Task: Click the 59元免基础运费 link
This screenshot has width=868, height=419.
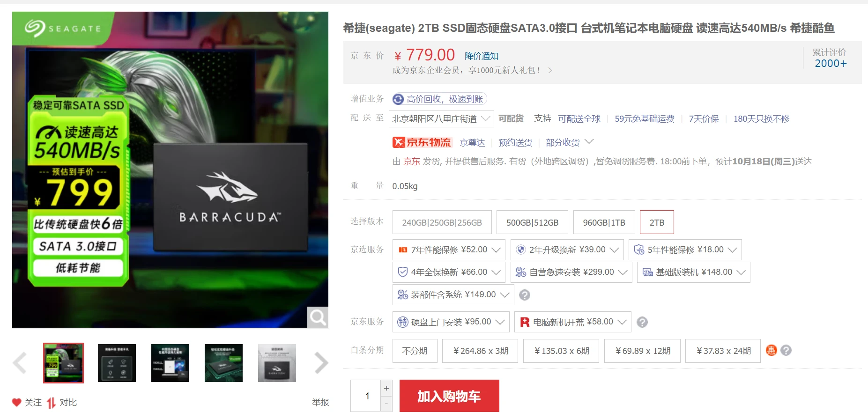Action: point(645,119)
